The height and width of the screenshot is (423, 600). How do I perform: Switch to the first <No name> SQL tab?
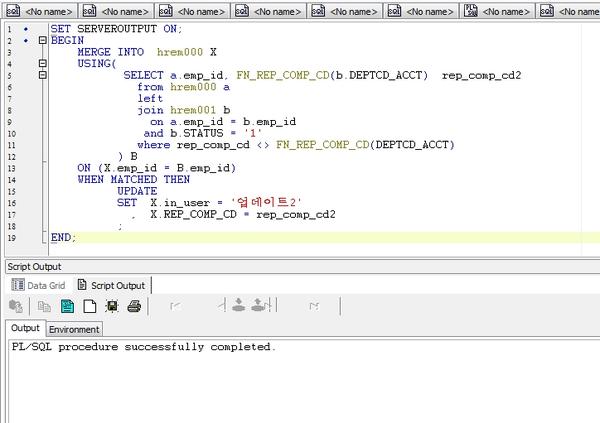coord(39,11)
